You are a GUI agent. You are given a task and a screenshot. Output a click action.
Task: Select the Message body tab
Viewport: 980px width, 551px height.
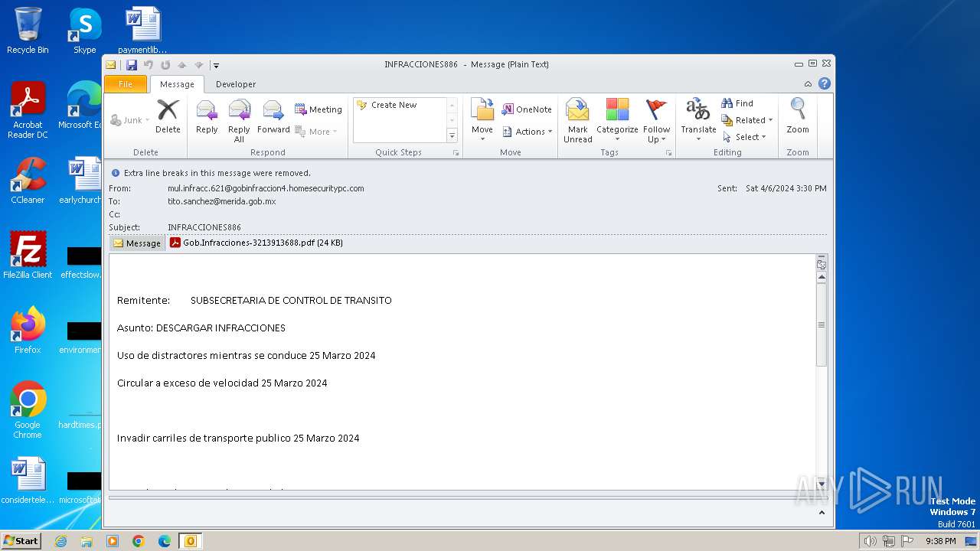(137, 243)
